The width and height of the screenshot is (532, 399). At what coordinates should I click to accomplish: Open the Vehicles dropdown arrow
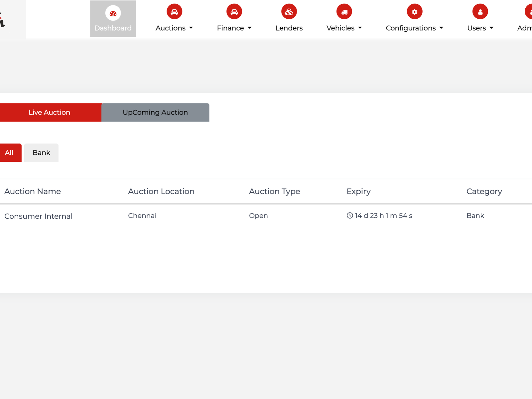(x=360, y=28)
